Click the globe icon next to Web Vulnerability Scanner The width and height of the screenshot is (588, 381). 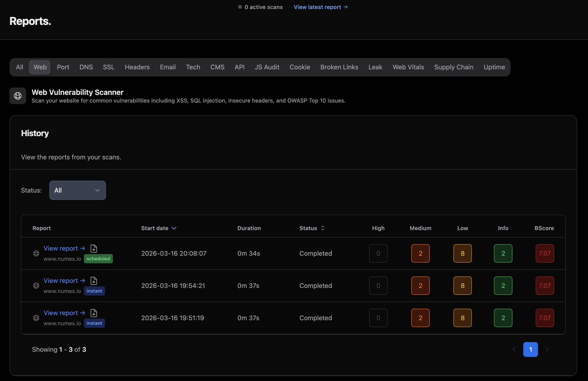coord(18,96)
